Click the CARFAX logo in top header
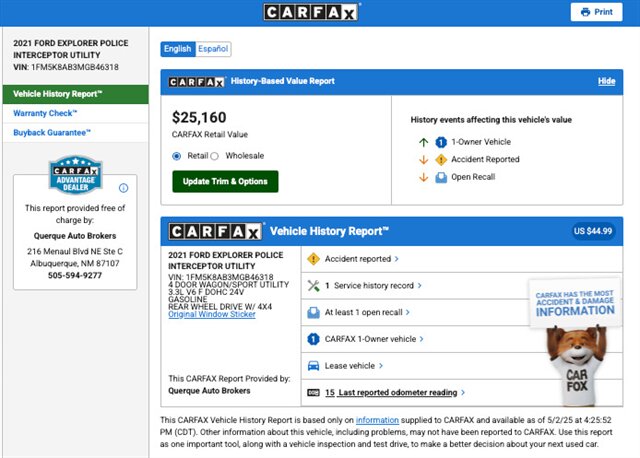640x458 pixels. tap(311, 12)
